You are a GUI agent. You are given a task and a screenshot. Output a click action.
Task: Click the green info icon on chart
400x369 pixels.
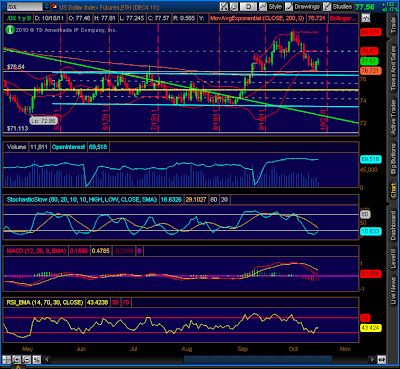(x=10, y=29)
